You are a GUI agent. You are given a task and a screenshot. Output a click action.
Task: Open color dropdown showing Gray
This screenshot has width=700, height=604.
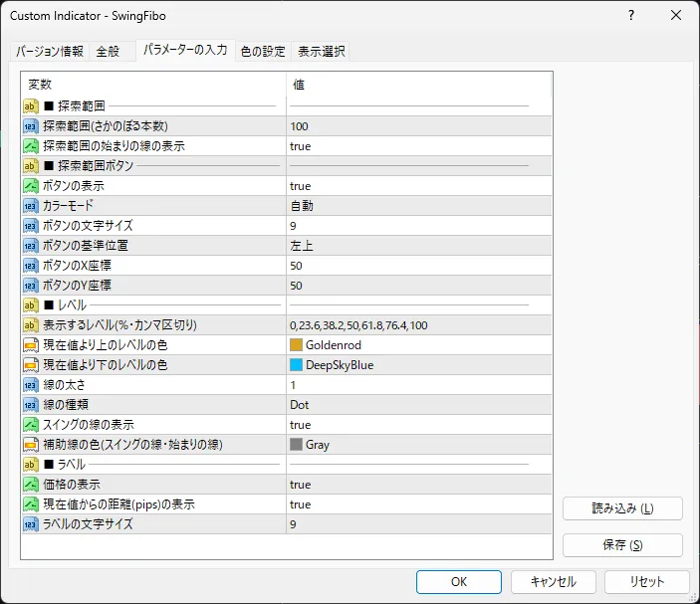[x=419, y=445]
